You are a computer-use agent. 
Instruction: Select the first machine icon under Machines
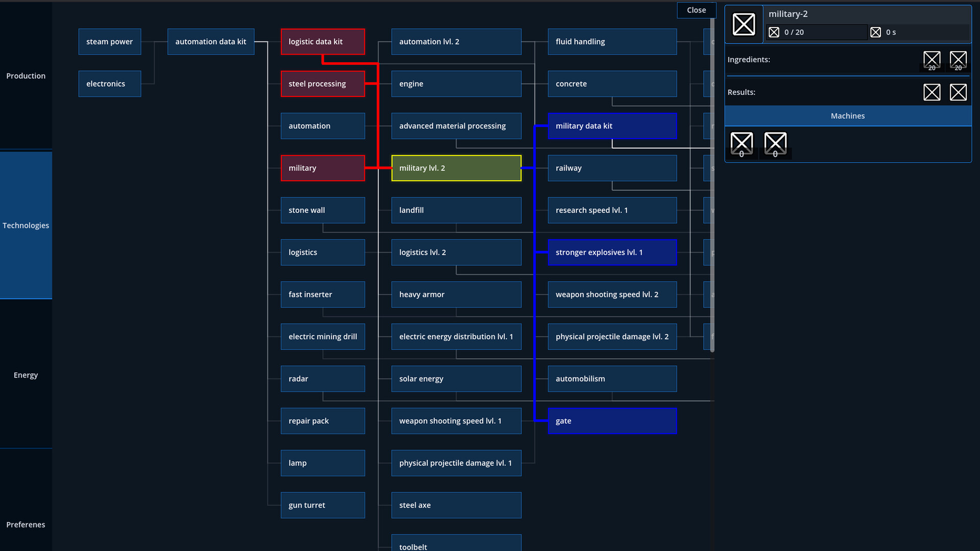[x=742, y=143]
